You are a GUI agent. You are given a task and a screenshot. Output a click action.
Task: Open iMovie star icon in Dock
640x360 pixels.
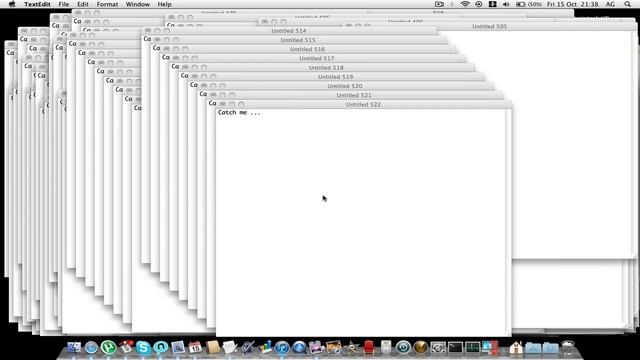click(x=351, y=347)
